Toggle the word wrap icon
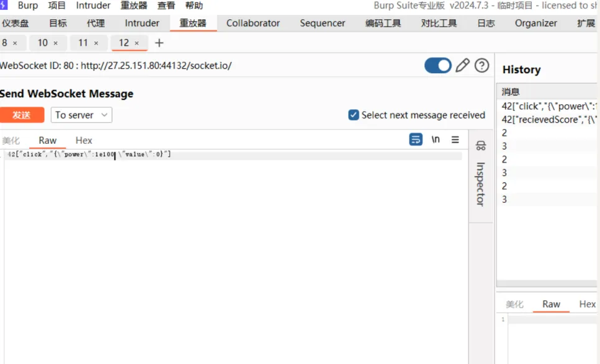Screen dimensions: 600x364 coord(416,140)
